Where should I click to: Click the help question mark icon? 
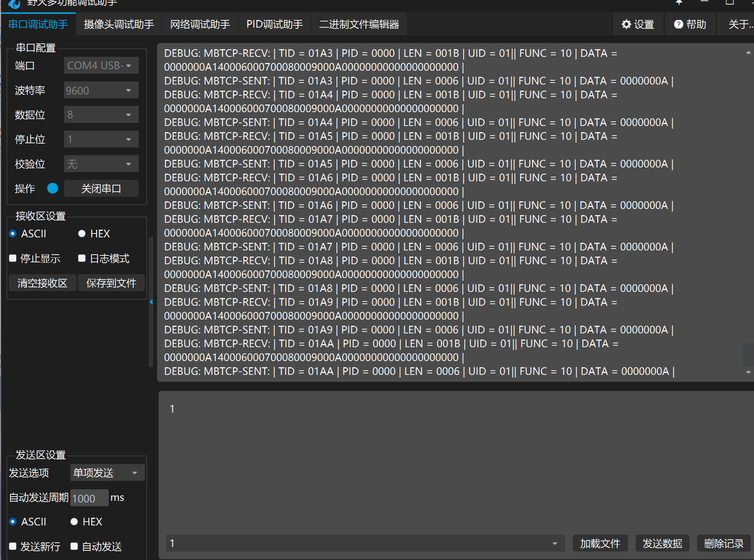point(678,24)
